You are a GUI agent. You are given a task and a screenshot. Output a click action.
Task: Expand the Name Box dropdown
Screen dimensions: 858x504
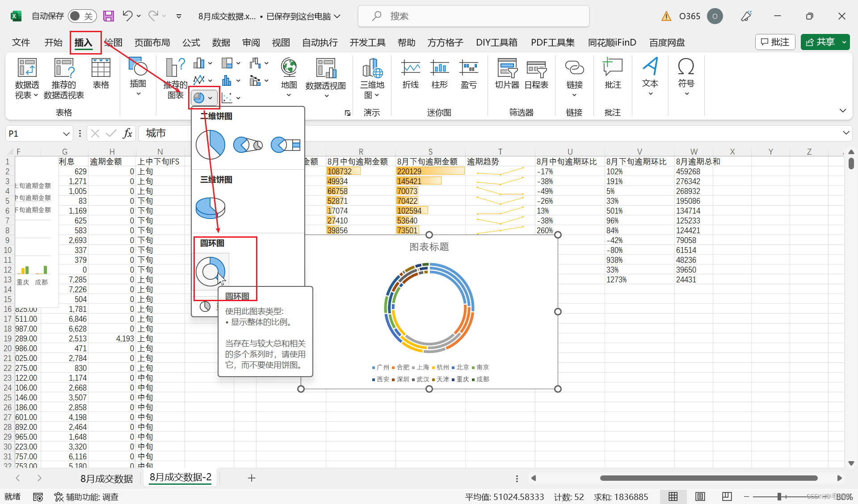click(66, 134)
